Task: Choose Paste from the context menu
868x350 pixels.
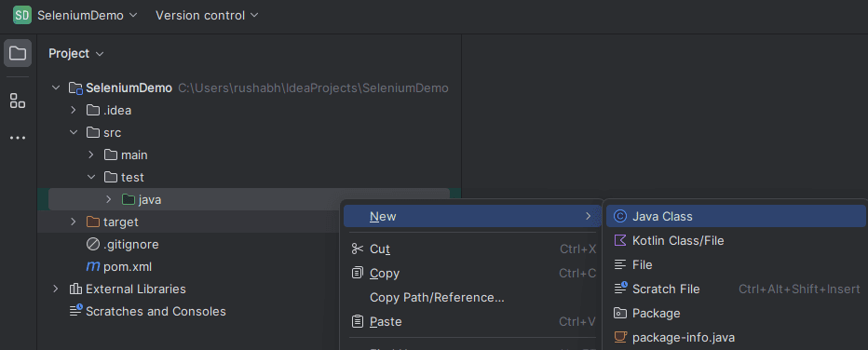Action: pyautogui.click(x=471, y=321)
